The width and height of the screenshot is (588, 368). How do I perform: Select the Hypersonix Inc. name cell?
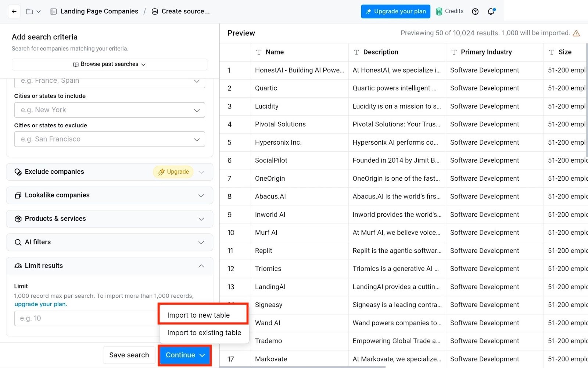click(x=300, y=142)
